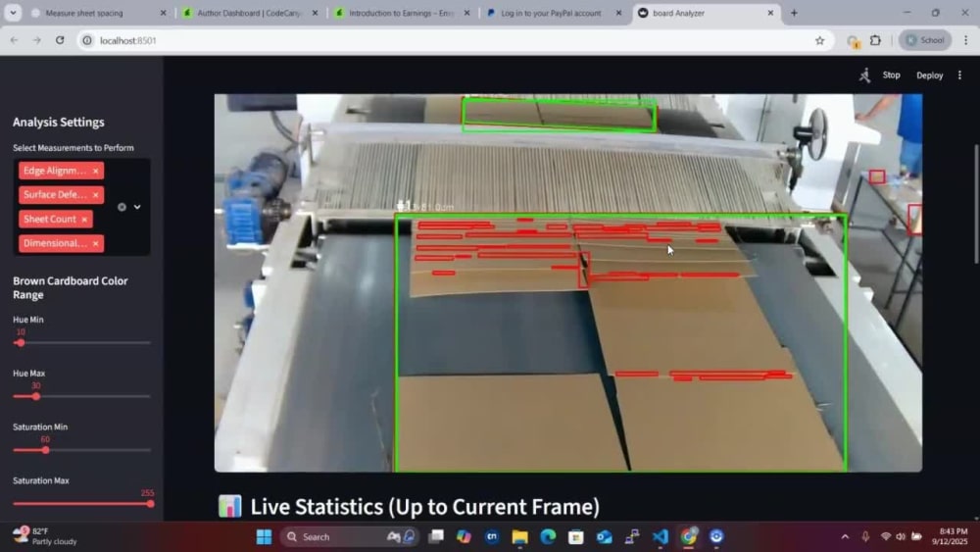Expand the measurements multiselect dropdown
The height and width of the screenshot is (552, 980).
(137, 207)
